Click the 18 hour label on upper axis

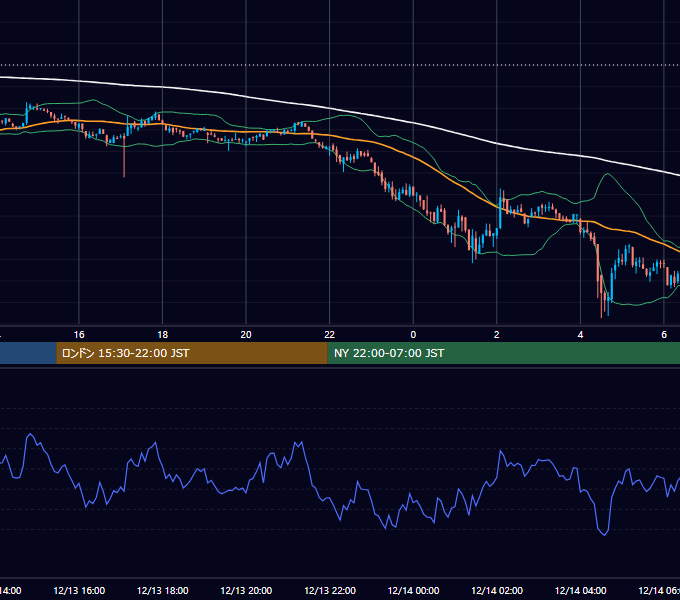click(x=163, y=334)
